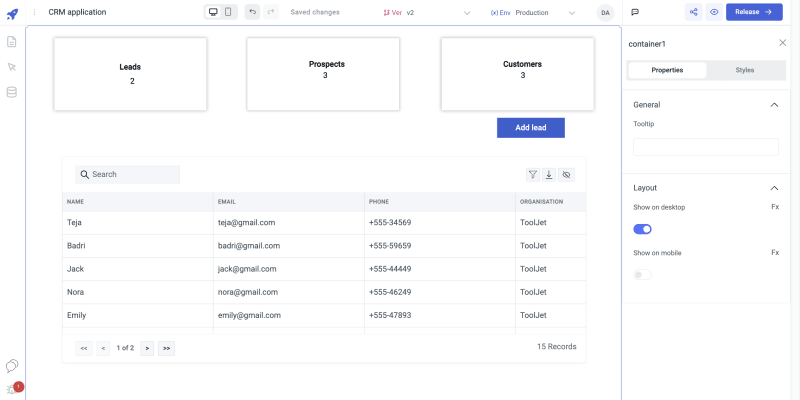Redo the change
Viewport: 800px width, 400px height.
[x=271, y=12]
